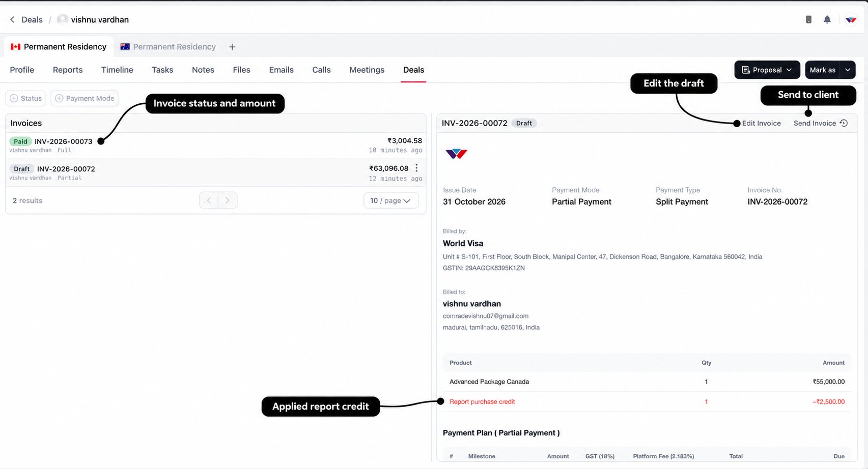This screenshot has width=868, height=469.
Task: Open the Timeline tab
Action: [117, 70]
